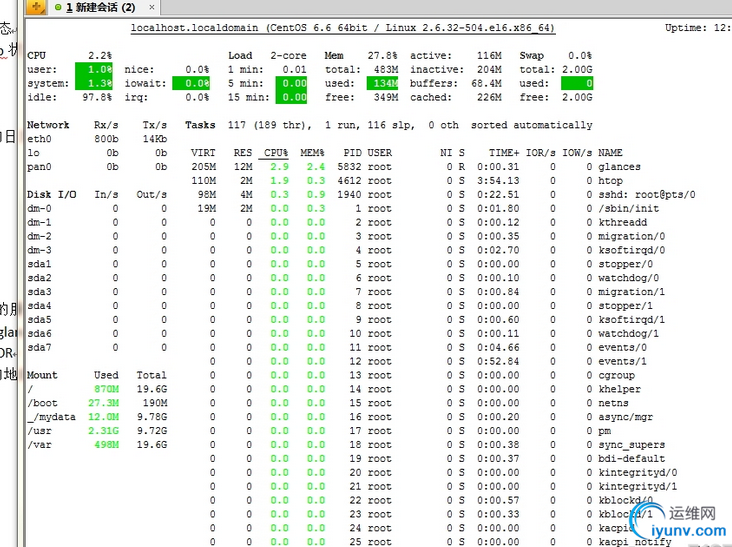Click the migration/1 process name
This screenshot has height=547, width=732.
pyautogui.click(x=632, y=292)
